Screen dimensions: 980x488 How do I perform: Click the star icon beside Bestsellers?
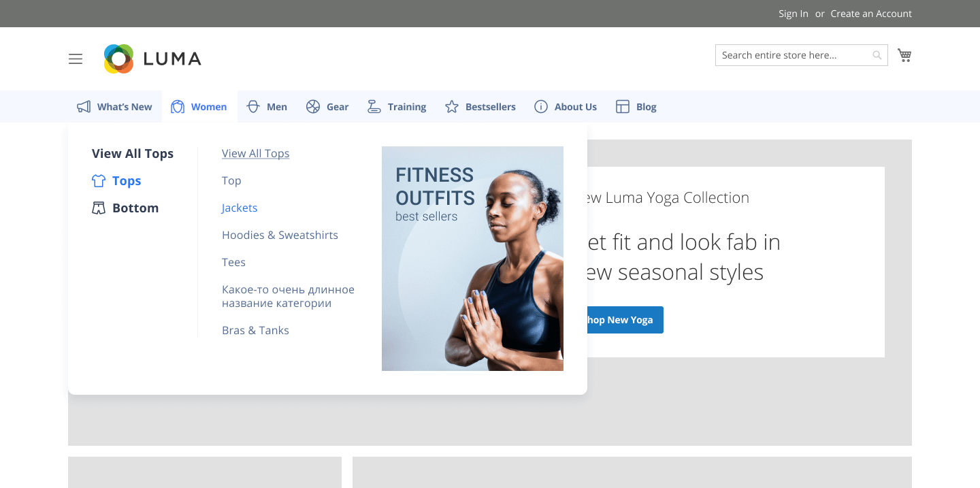point(452,107)
